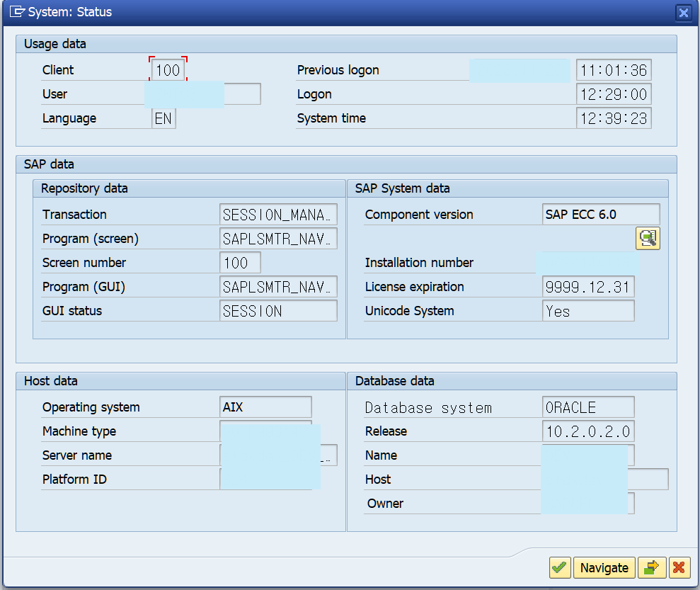Click the Host data header

coord(180,381)
